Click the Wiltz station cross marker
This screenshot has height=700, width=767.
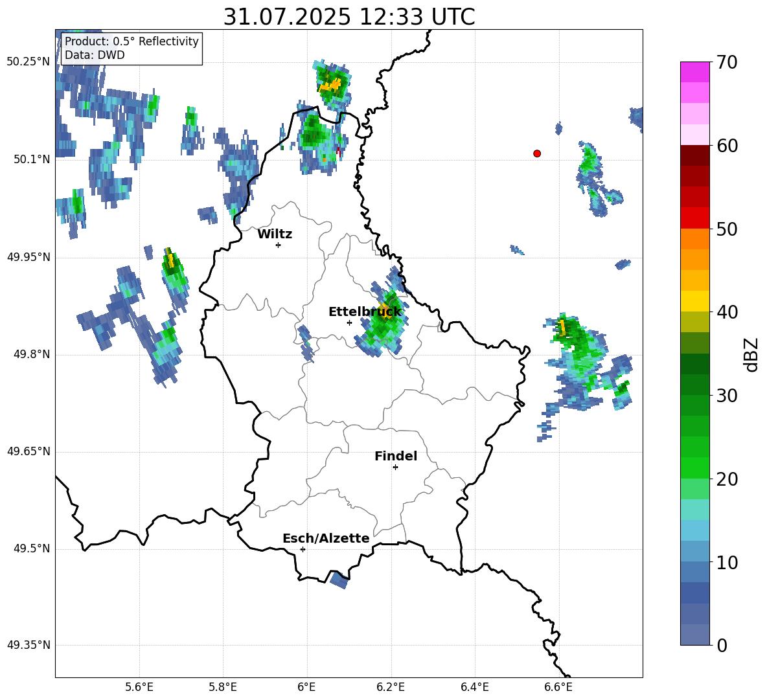(x=279, y=245)
